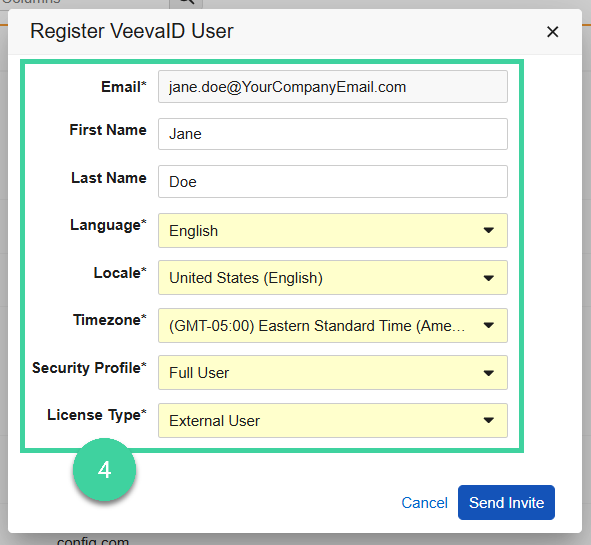Click the search icon behind the dialog

coord(186,3)
